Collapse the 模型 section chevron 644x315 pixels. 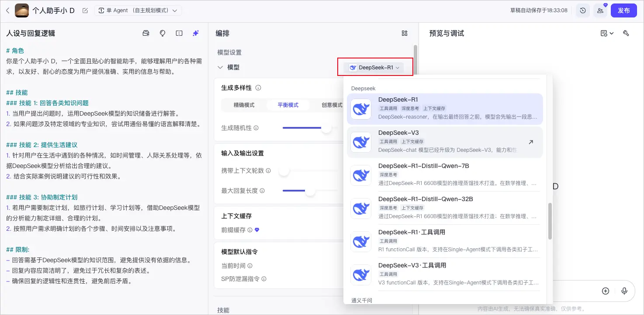click(x=220, y=67)
